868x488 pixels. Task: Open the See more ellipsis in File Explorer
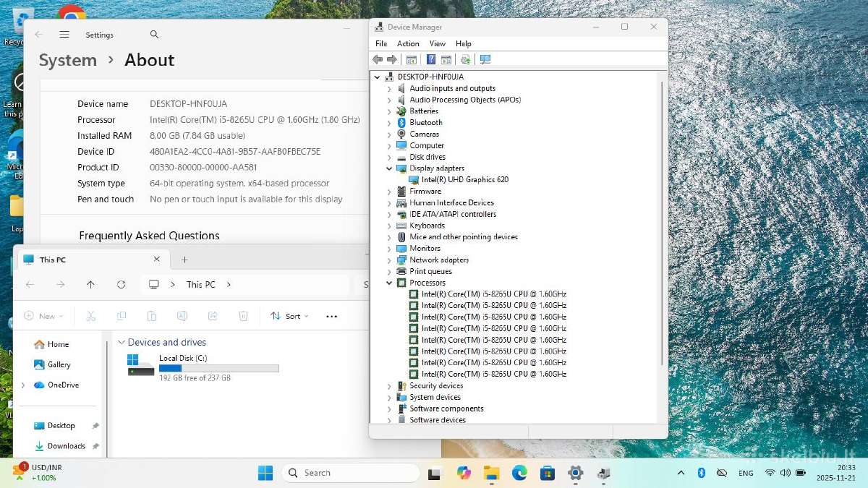(331, 316)
